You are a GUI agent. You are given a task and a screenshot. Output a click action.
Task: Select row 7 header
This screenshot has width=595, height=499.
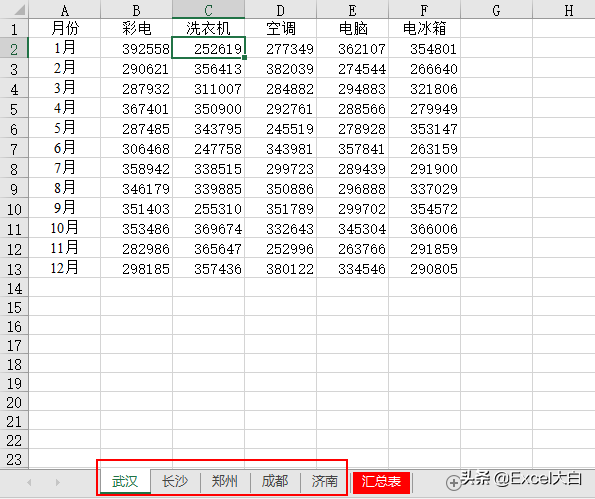point(14,149)
